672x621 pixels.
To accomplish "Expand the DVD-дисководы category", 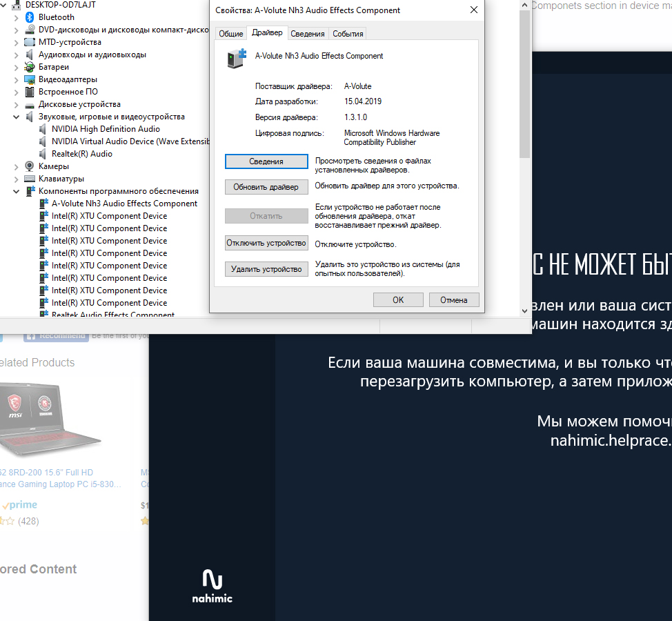I will [x=17, y=30].
